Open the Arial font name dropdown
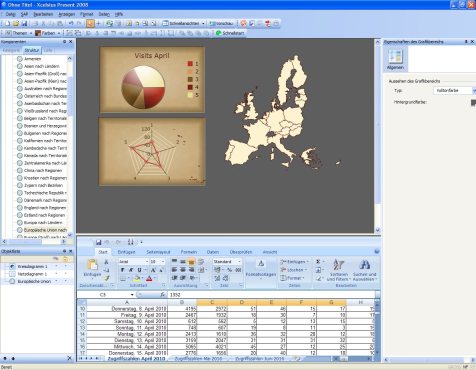The width and height of the screenshot is (476, 370). [147, 262]
